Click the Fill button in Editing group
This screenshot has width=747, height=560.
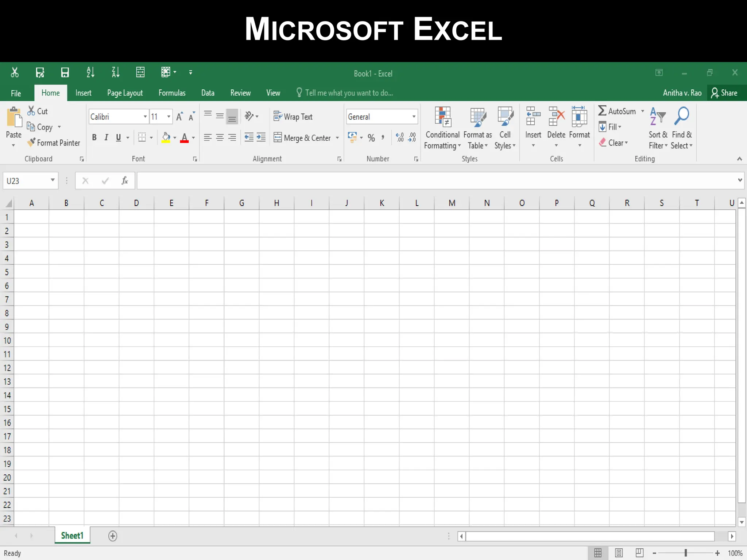pyautogui.click(x=610, y=127)
